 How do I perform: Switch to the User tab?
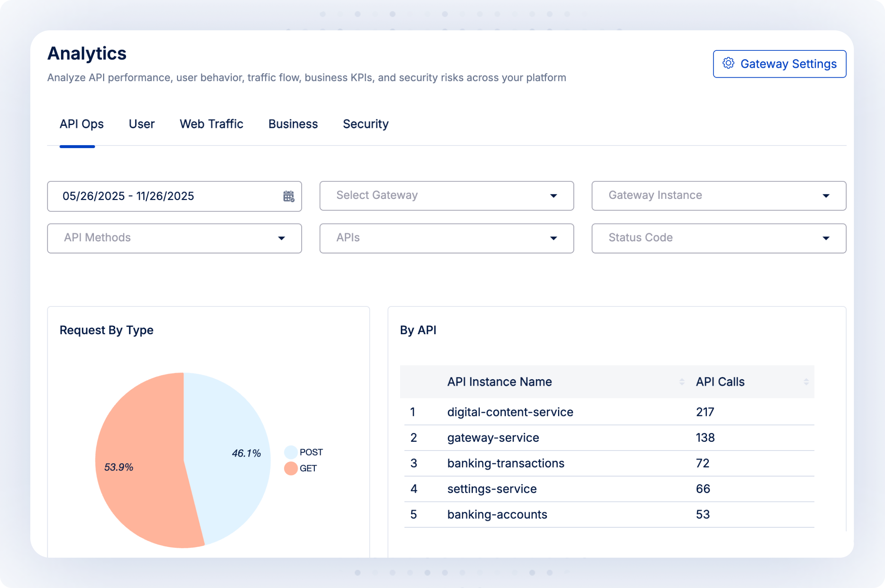click(x=141, y=124)
